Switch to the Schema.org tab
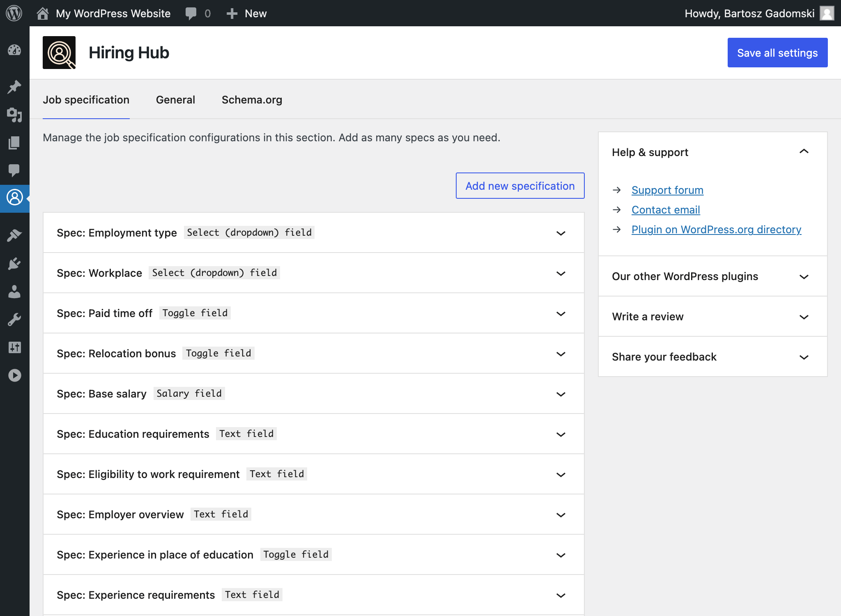The image size is (841, 616). point(253,100)
